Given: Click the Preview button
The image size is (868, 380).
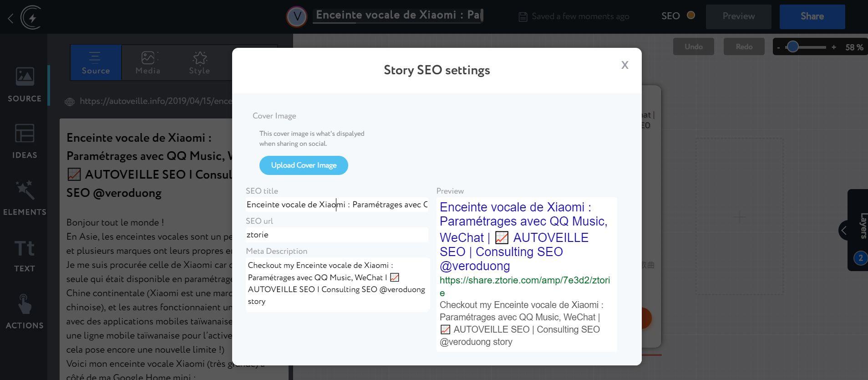Looking at the screenshot, I should click(738, 16).
